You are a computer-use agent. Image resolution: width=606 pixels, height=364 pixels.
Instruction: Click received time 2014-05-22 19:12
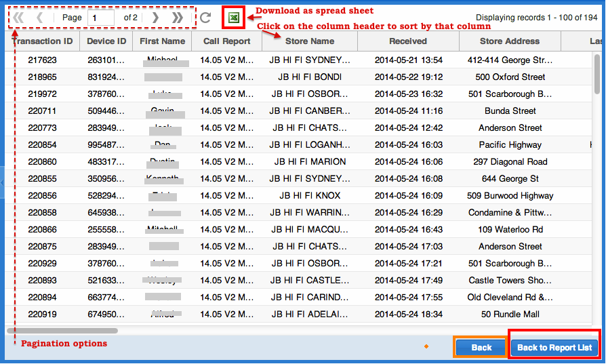click(x=409, y=77)
